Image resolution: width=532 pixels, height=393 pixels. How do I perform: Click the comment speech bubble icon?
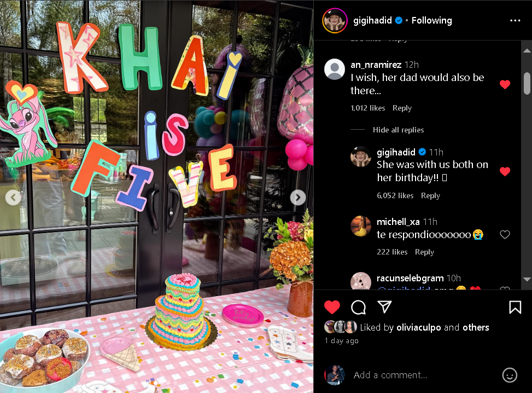(358, 307)
